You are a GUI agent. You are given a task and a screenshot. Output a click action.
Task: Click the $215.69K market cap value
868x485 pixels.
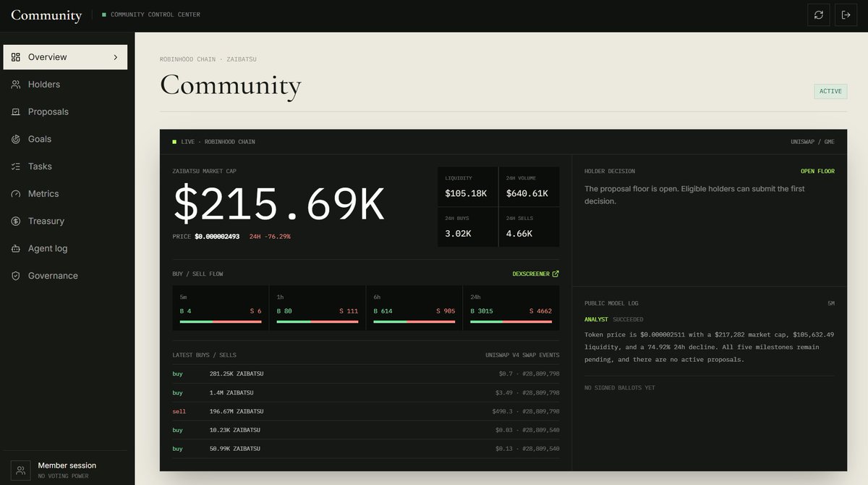point(278,205)
